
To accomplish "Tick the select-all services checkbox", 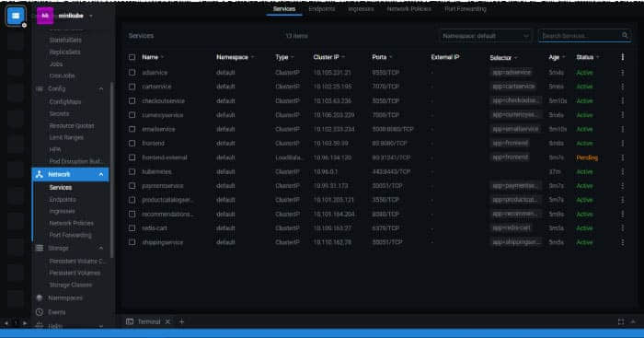I will click(x=132, y=57).
